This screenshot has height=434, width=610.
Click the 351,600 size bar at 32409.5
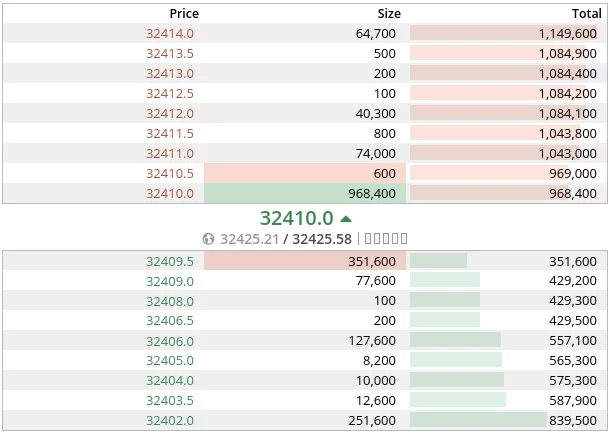click(305, 261)
